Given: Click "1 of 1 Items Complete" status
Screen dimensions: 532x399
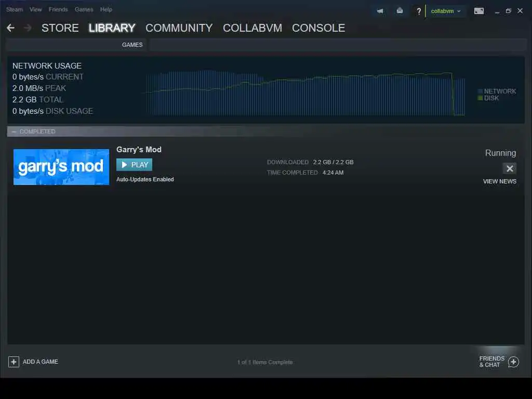Looking at the screenshot, I should [265, 362].
